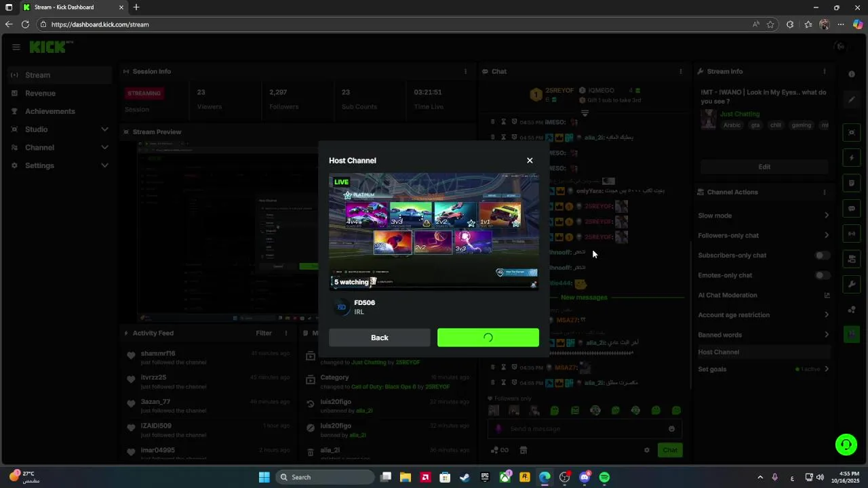This screenshot has width=868, height=488.
Task: Open Windows Start menu
Action: point(264,477)
